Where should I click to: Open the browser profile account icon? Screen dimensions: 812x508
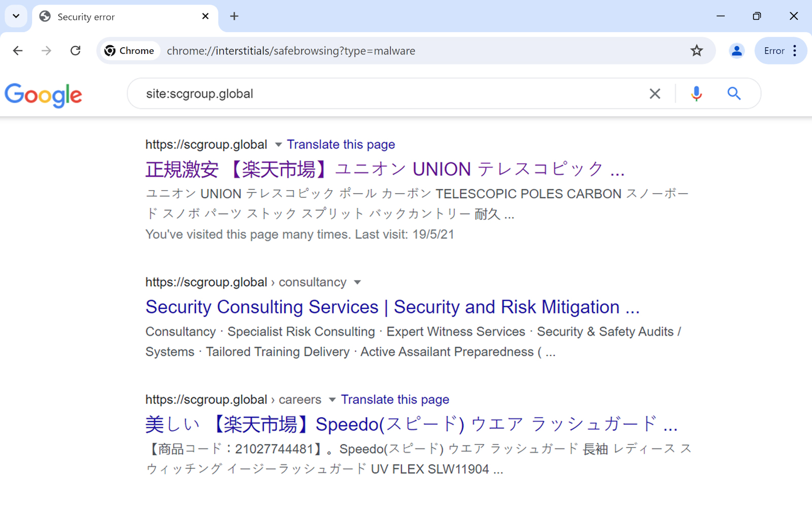click(736, 50)
